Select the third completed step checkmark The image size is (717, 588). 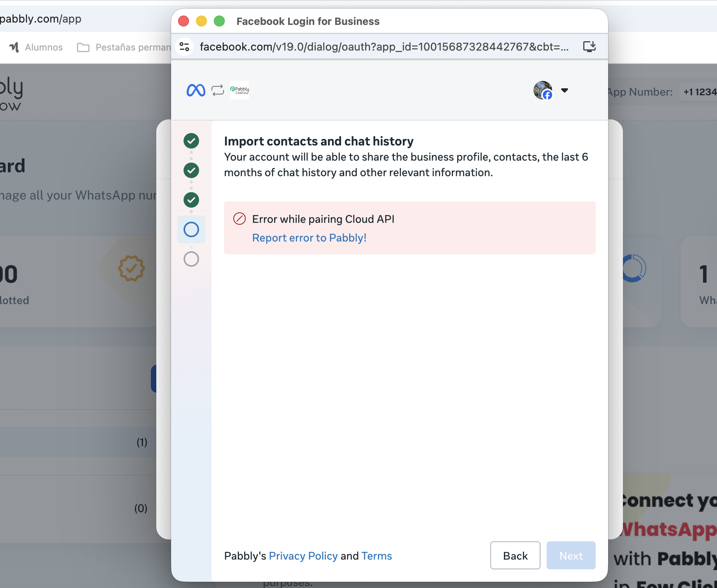(x=191, y=200)
